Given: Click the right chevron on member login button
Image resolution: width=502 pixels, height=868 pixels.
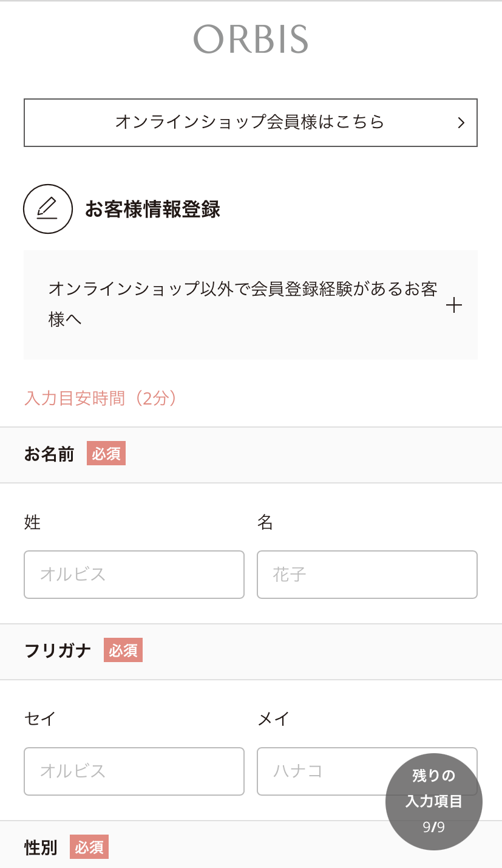Looking at the screenshot, I should coord(461,123).
